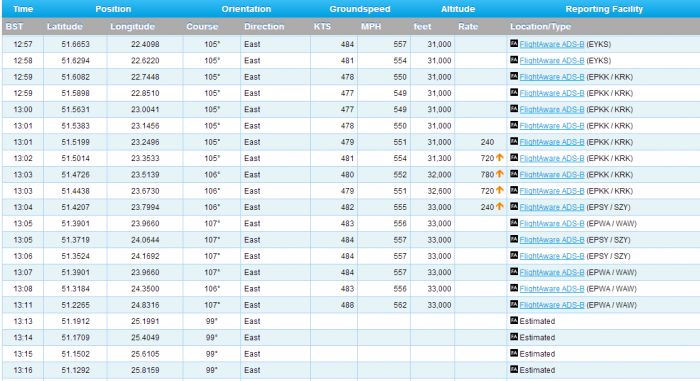The image size is (700, 381).
Task: Click the orange arrow beside rate 240 at 13:04
Action: pyautogui.click(x=500, y=206)
